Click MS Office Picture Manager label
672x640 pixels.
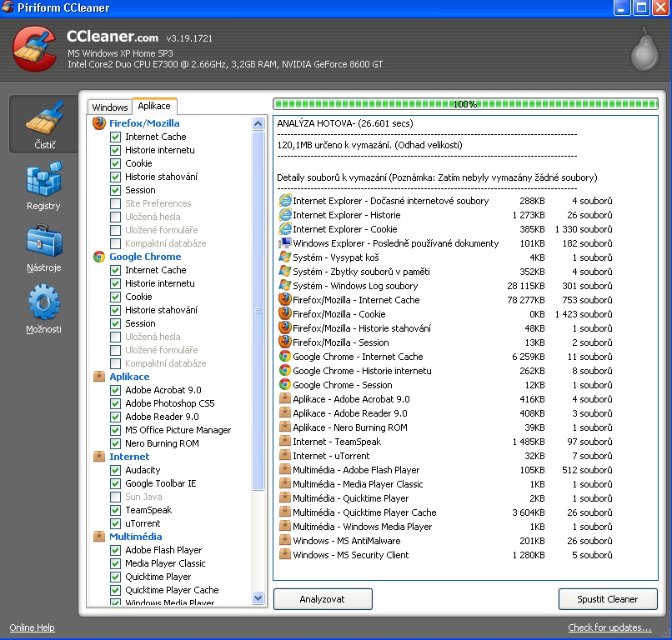pyautogui.click(x=178, y=430)
